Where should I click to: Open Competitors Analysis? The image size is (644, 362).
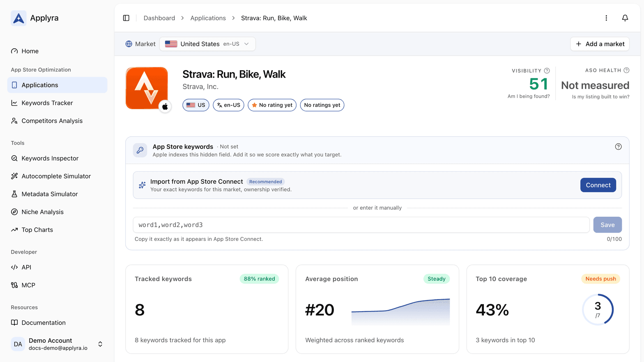tap(57, 121)
